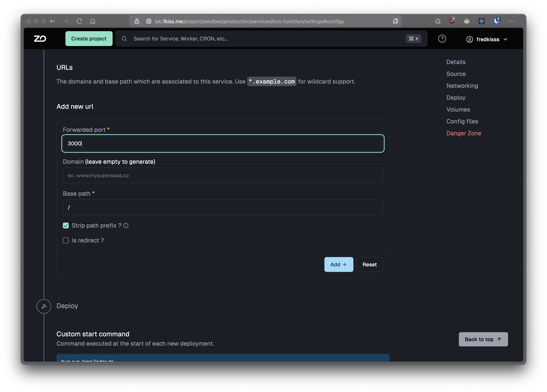Open browser three-dot menu
547x392 pixels.
click(511, 21)
